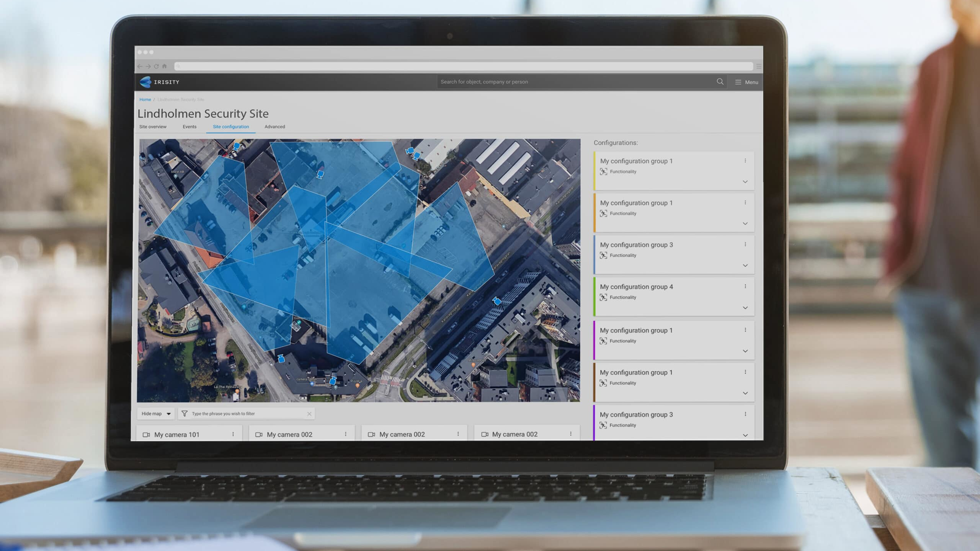Click the search magnifier icon in header
This screenshot has width=980, height=551.
pyautogui.click(x=720, y=82)
